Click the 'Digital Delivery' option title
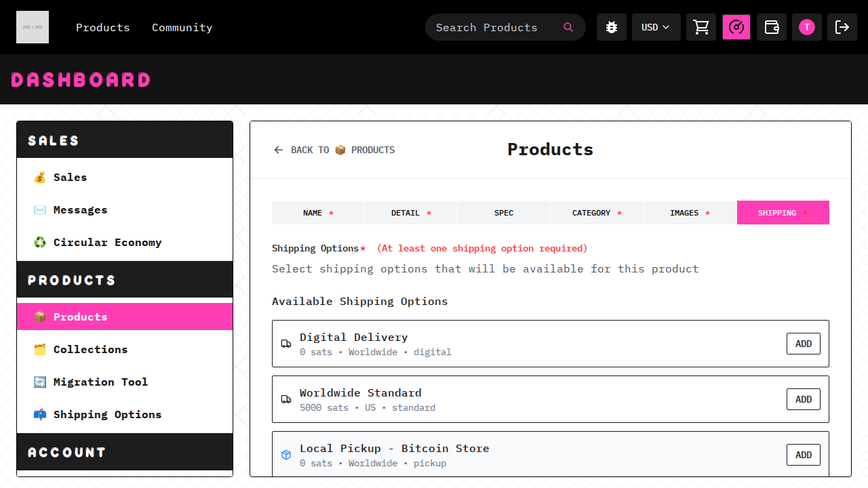Viewport: 868px width, 488px height. coord(354,337)
